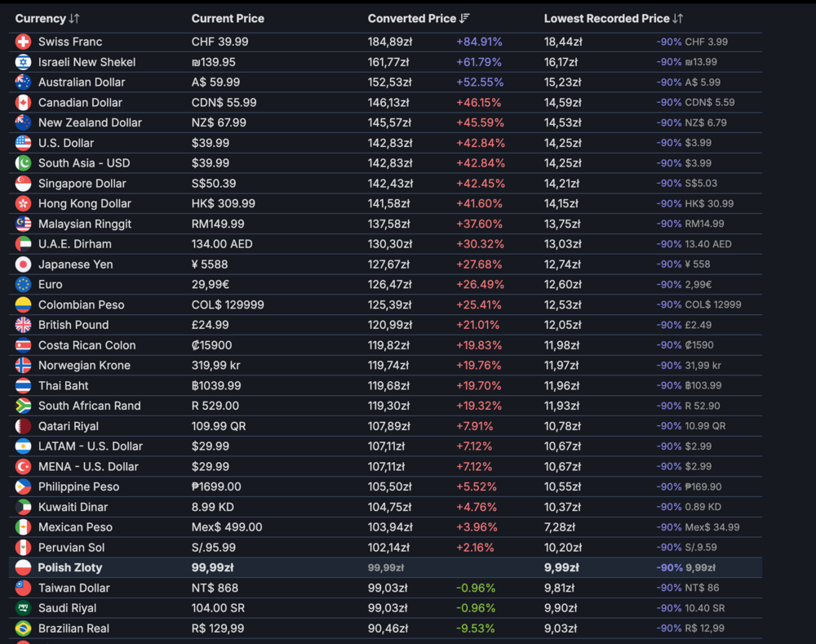The height and width of the screenshot is (644, 816).
Task: Click sort arrows beside Lowest Recorded Price
Action: pyautogui.click(x=677, y=19)
